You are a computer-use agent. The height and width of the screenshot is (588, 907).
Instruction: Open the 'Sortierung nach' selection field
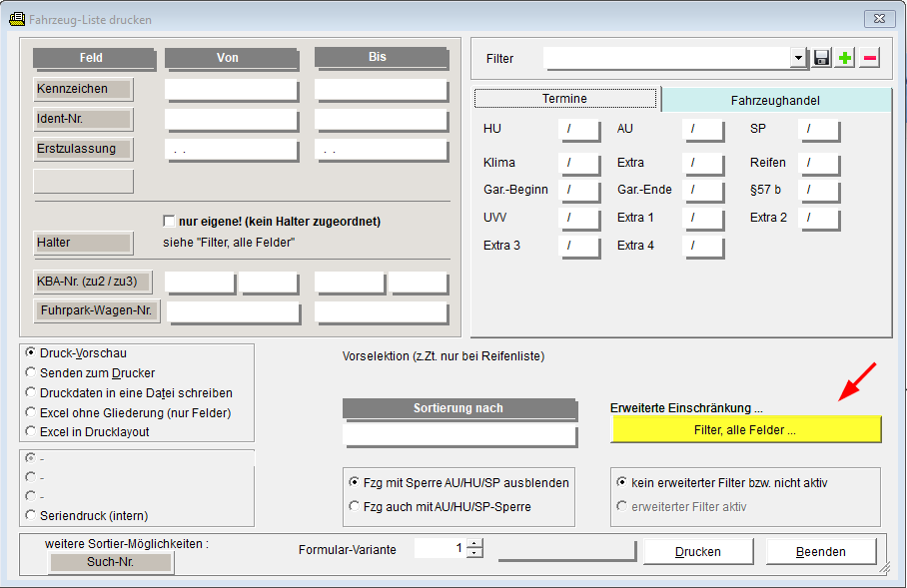(x=459, y=435)
